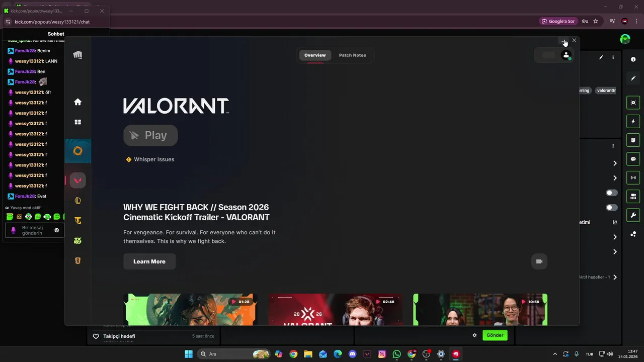
Task: Click the wrench tools icon in Kick sidebar
Action: (x=633, y=215)
